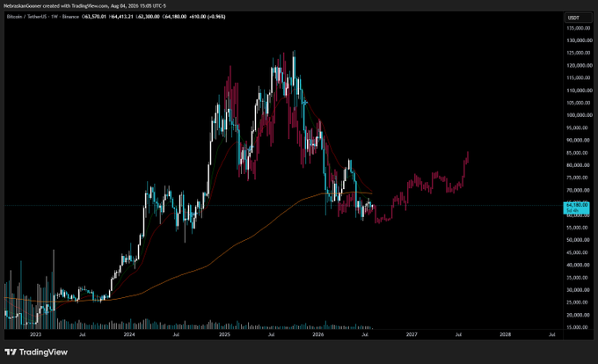Click the close value C64,180.00
This screenshot has width=598, height=364.
click(x=175, y=17)
